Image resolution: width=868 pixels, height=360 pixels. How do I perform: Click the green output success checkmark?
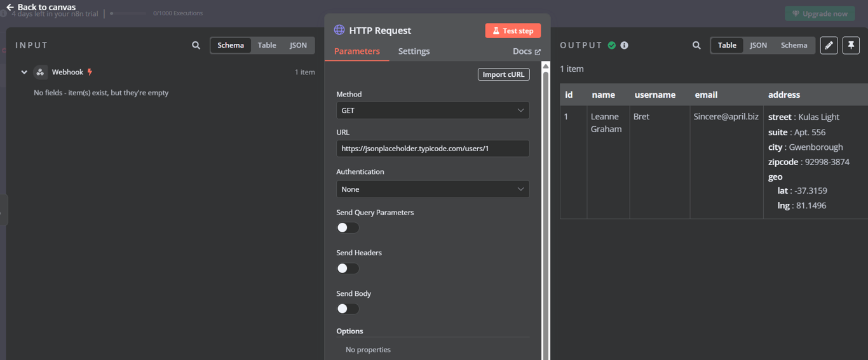click(612, 46)
